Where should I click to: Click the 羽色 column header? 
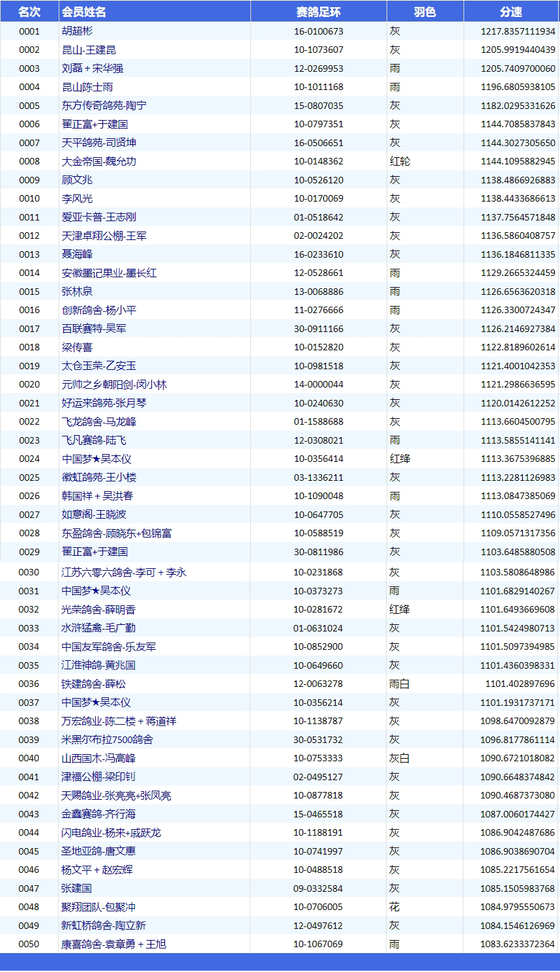coord(424,12)
